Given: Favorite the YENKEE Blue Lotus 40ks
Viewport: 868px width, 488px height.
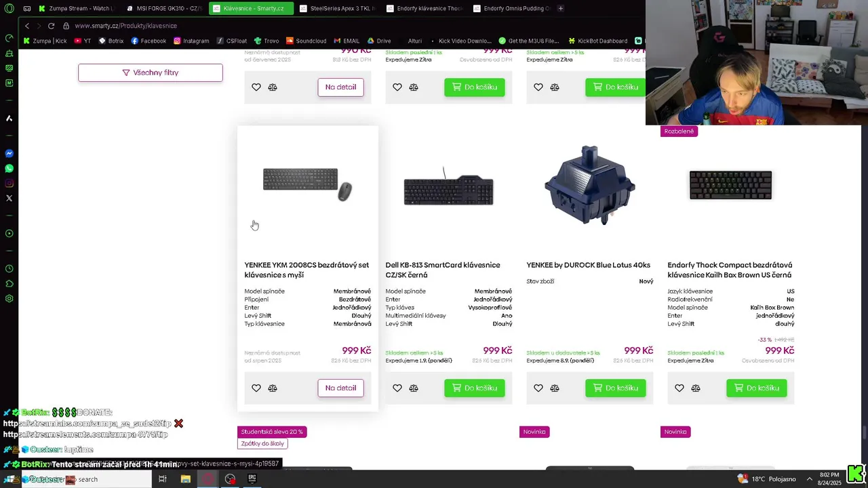Looking at the screenshot, I should (538, 388).
